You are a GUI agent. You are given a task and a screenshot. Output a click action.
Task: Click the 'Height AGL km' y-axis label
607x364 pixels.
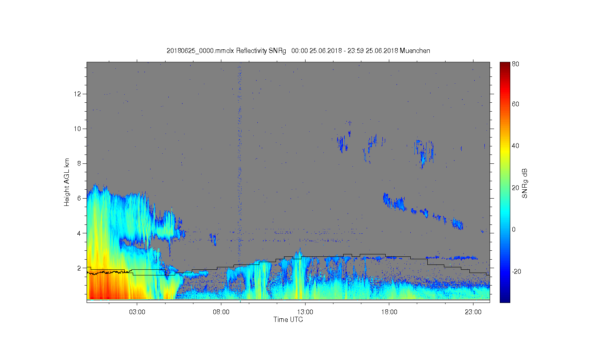point(67,182)
